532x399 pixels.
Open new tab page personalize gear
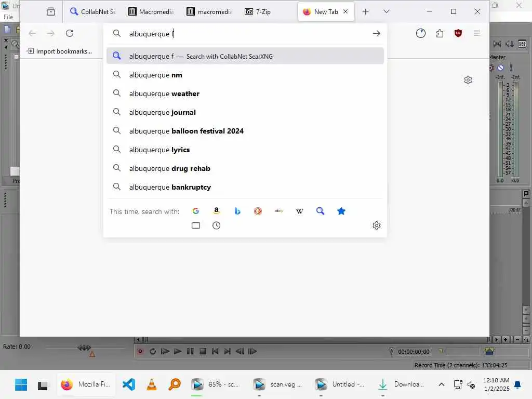[x=468, y=80]
